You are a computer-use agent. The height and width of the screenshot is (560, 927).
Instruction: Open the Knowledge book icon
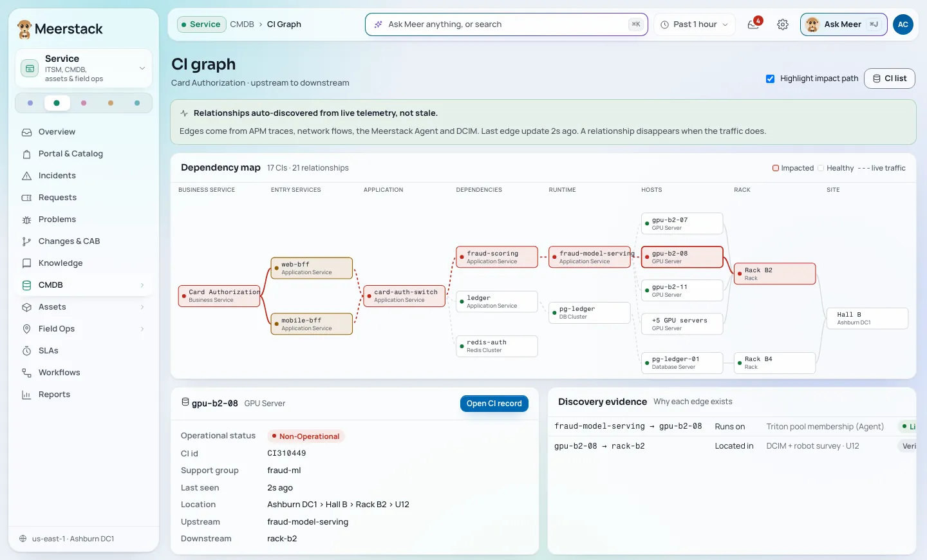tap(26, 263)
